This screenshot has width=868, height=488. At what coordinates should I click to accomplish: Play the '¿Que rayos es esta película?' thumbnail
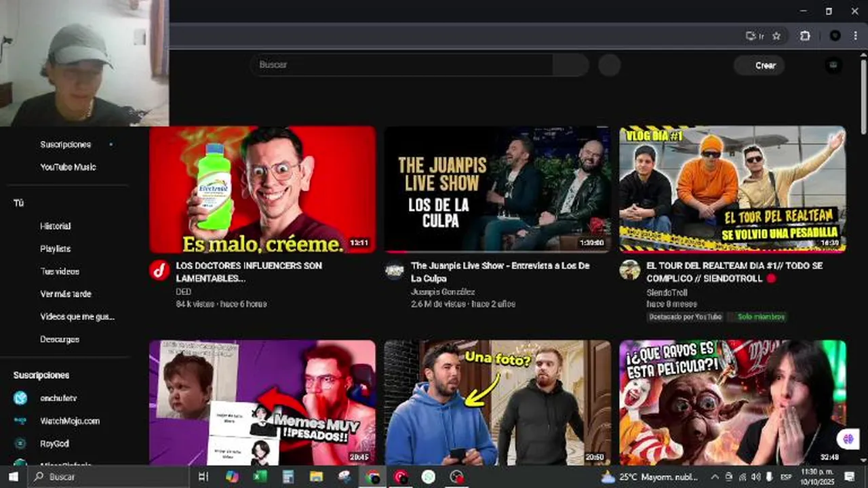(732, 403)
